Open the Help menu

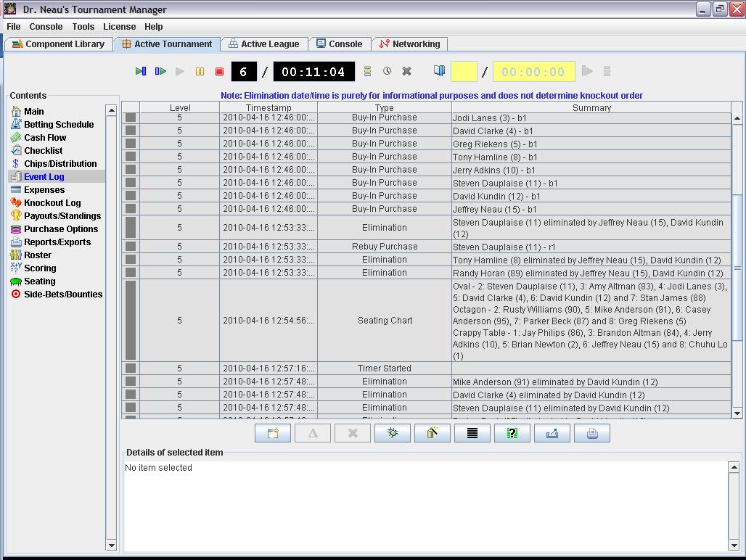(154, 27)
